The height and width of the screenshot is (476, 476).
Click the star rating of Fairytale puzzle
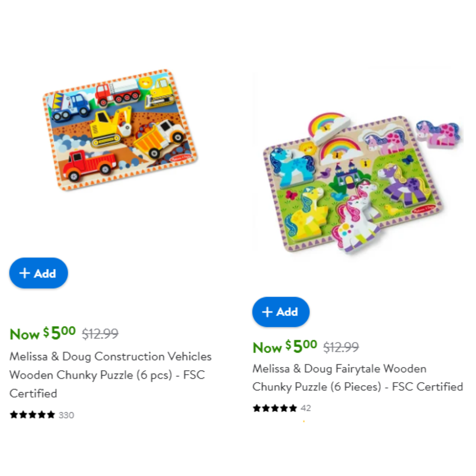tap(275, 408)
